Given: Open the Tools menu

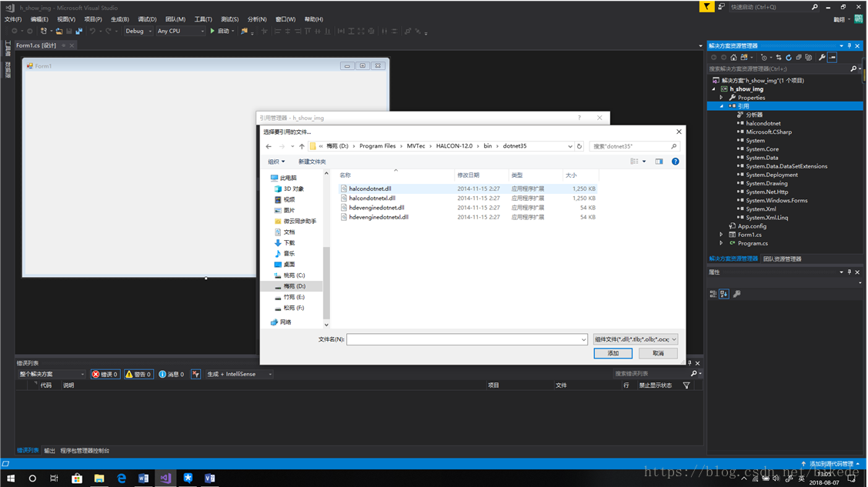Looking at the screenshot, I should 203,19.
